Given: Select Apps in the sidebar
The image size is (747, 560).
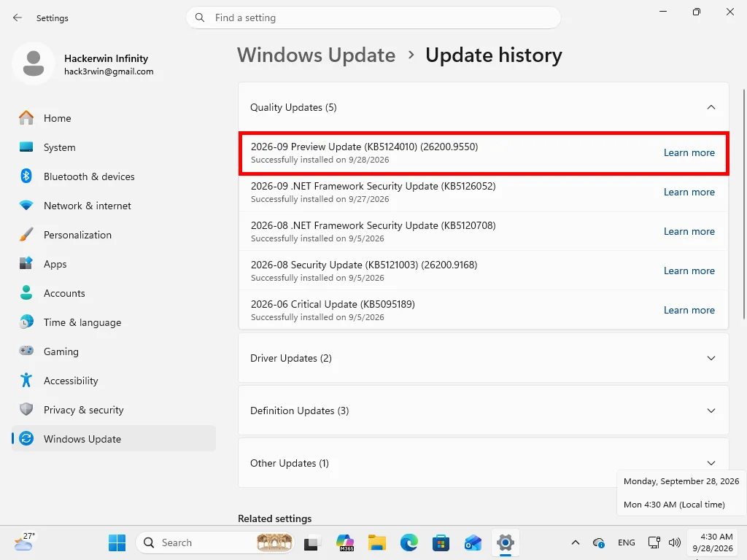Looking at the screenshot, I should [114, 264].
